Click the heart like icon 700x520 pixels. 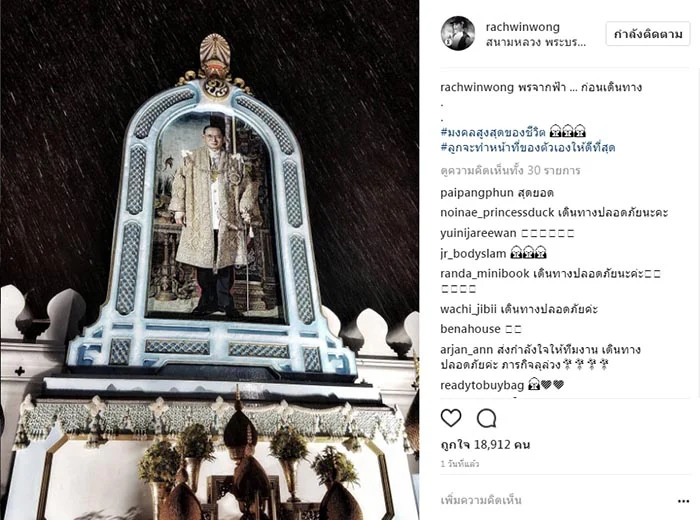click(x=451, y=418)
